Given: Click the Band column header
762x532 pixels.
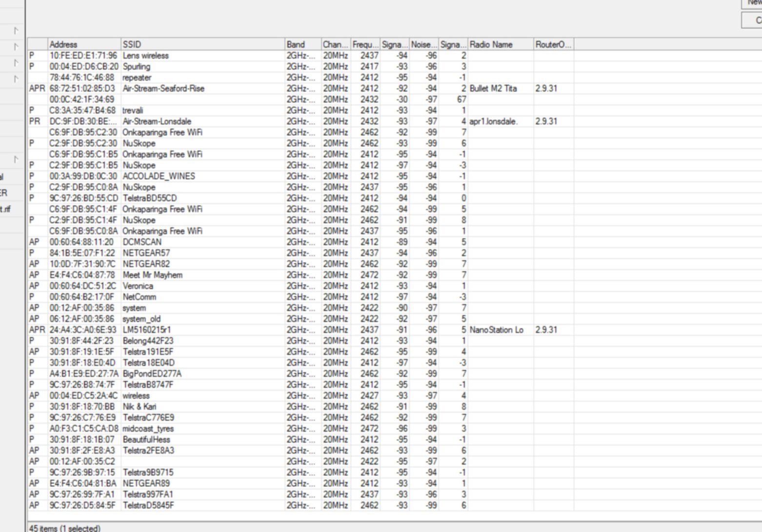Looking at the screenshot, I should click(x=303, y=44).
